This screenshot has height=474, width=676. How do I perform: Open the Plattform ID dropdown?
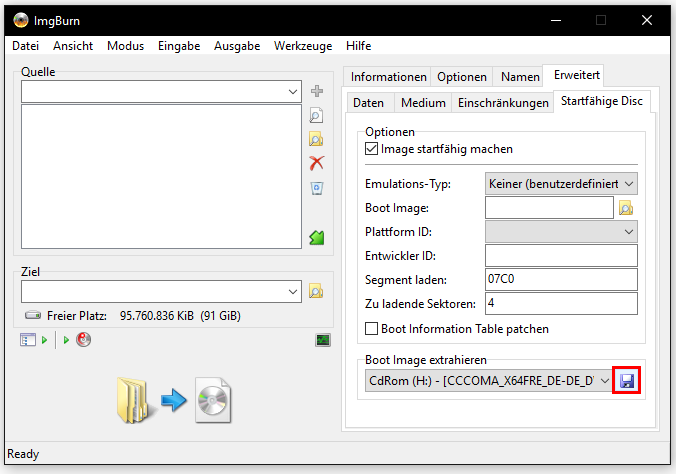tap(629, 232)
